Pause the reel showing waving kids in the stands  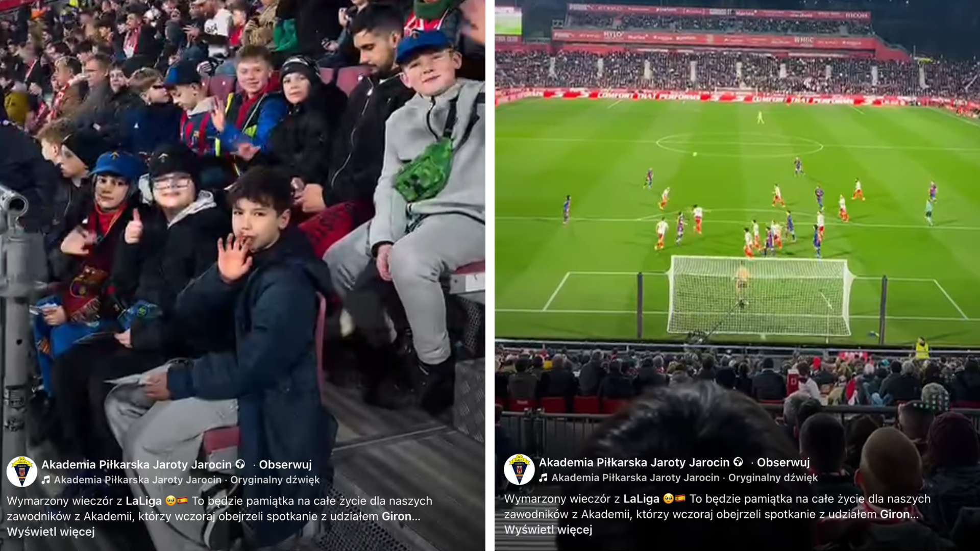(x=242, y=230)
